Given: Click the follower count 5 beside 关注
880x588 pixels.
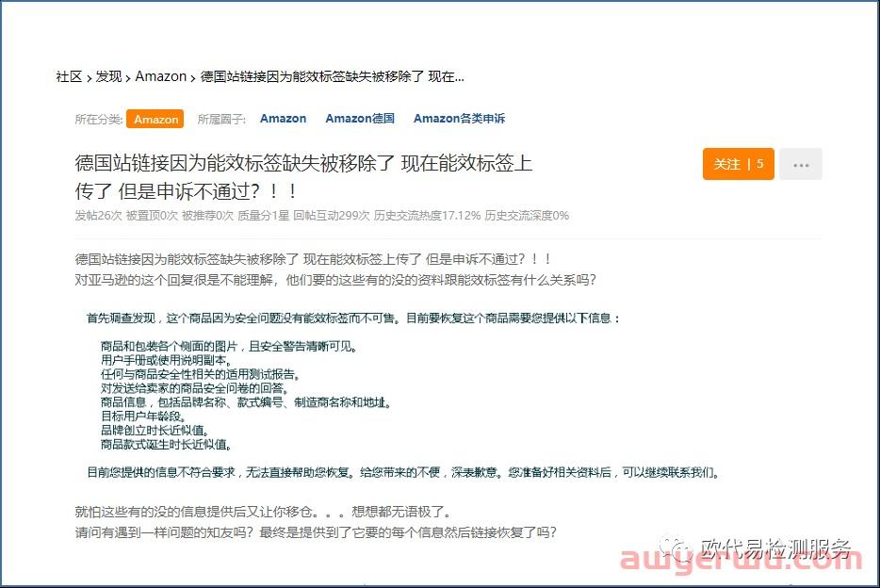Looking at the screenshot, I should [x=760, y=164].
